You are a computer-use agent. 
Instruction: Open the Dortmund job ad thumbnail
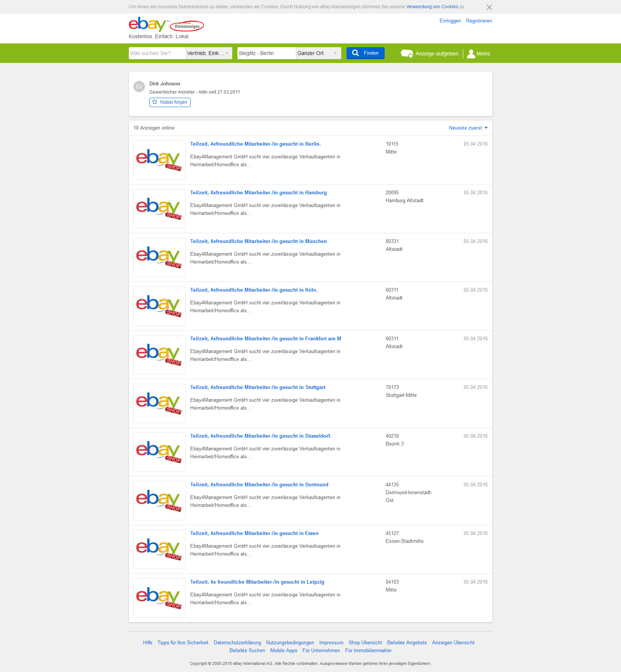pyautogui.click(x=160, y=501)
